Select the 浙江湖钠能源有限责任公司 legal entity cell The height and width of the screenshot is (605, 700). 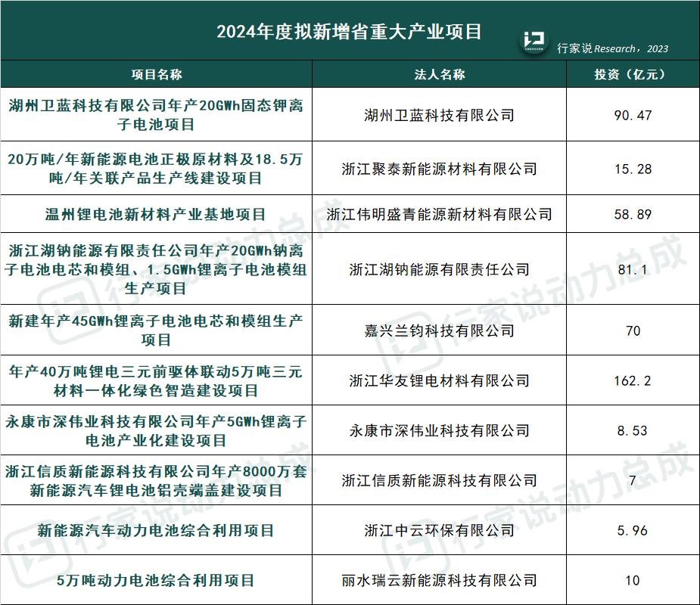(x=439, y=268)
